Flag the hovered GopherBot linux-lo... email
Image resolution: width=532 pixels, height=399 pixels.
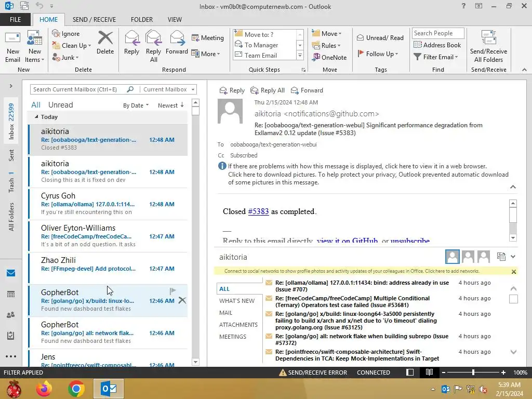(172, 291)
